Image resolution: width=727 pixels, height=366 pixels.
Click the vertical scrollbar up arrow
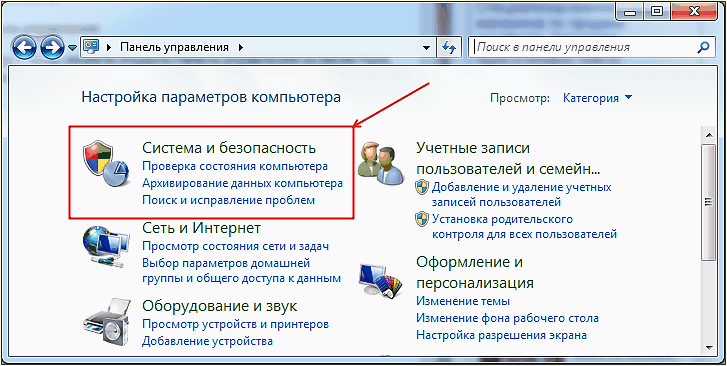pyautogui.click(x=708, y=135)
